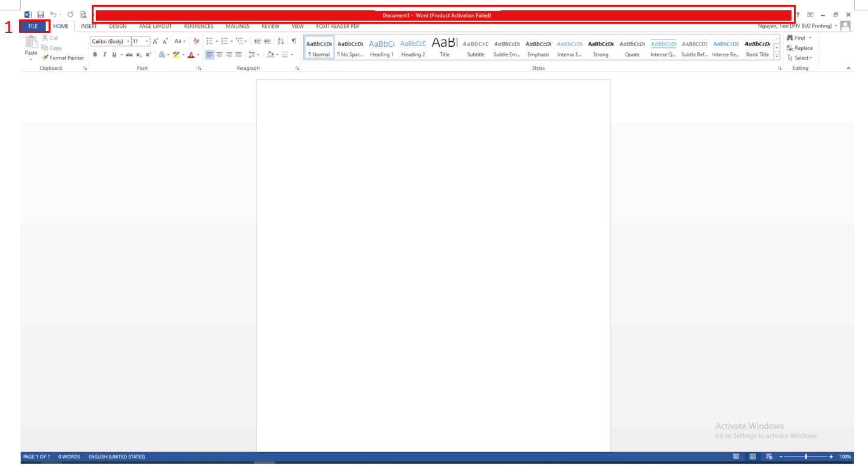Open the Multilevel List dropdown

(247, 41)
